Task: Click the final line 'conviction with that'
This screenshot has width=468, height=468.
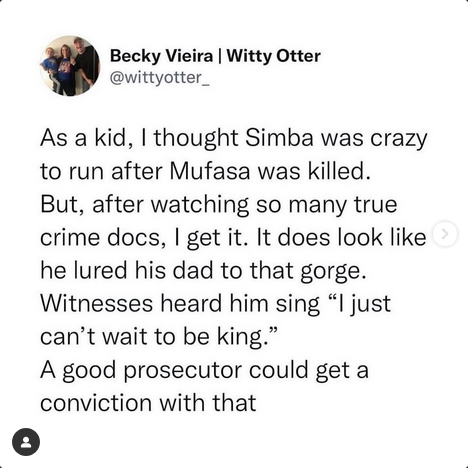Action: pyautogui.click(x=148, y=402)
